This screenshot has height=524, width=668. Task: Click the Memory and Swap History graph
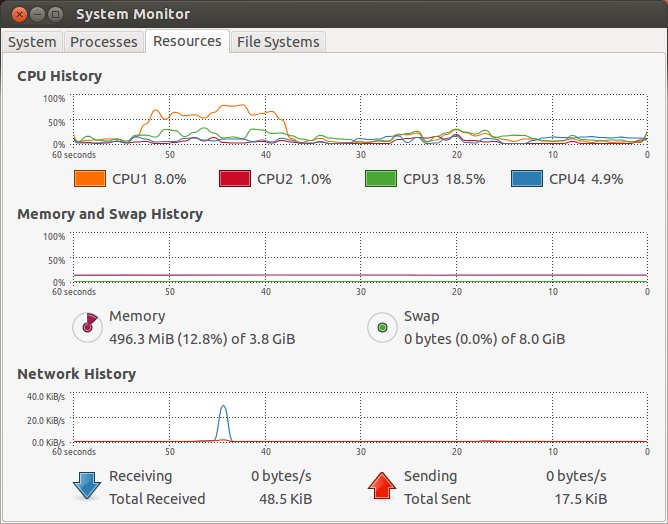(360, 257)
